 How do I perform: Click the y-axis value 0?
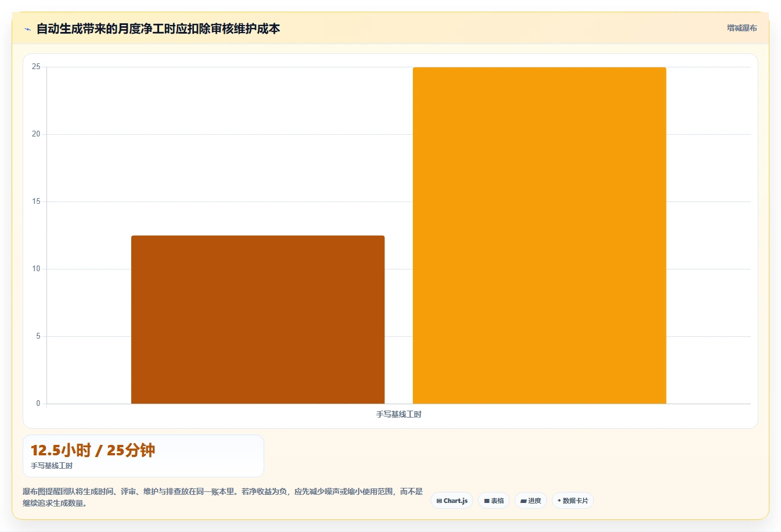[x=38, y=404]
